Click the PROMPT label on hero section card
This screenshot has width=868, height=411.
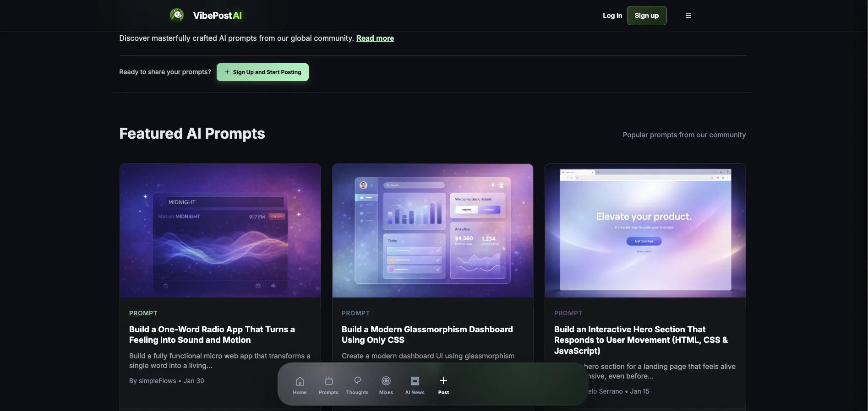(x=568, y=313)
